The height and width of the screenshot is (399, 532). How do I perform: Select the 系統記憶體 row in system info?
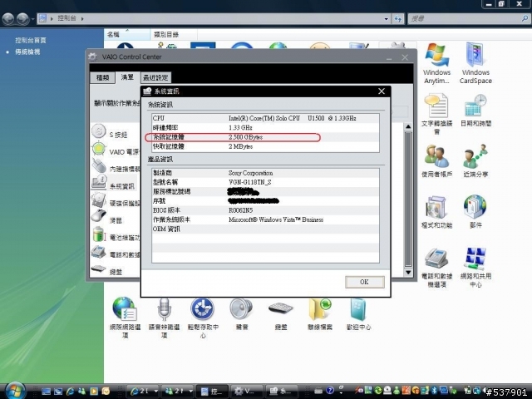pyautogui.click(x=265, y=137)
